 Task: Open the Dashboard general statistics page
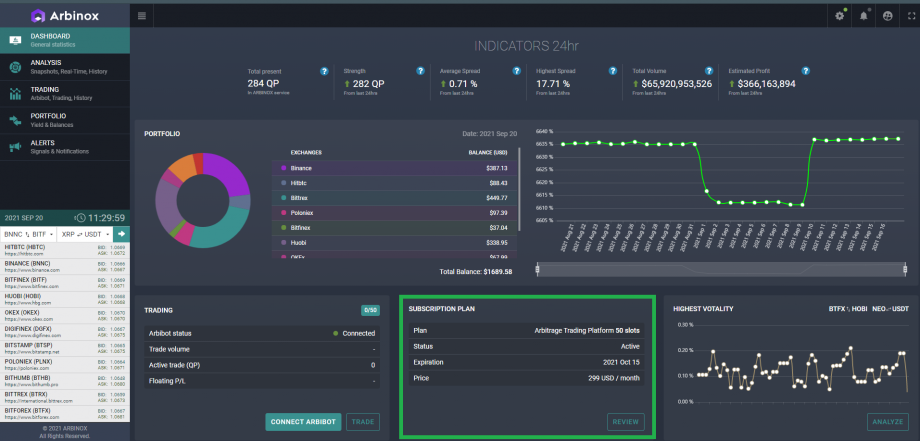65,40
